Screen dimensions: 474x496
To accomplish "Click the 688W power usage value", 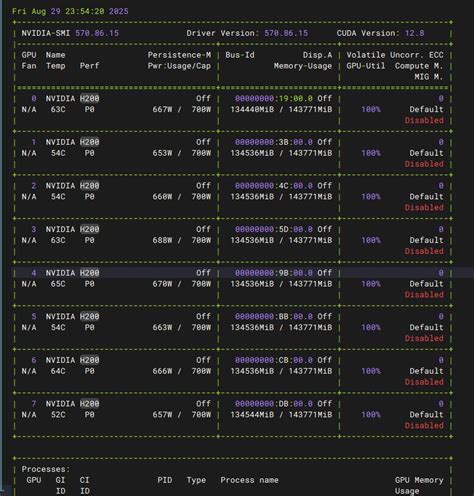I will (x=162, y=241).
